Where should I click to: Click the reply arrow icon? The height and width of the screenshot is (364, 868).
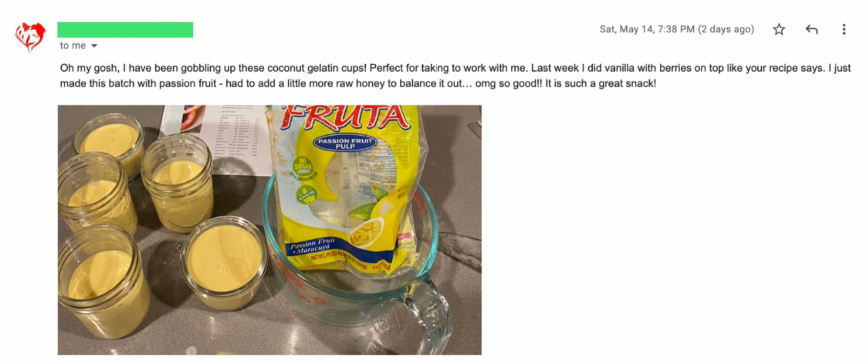pyautogui.click(x=811, y=30)
